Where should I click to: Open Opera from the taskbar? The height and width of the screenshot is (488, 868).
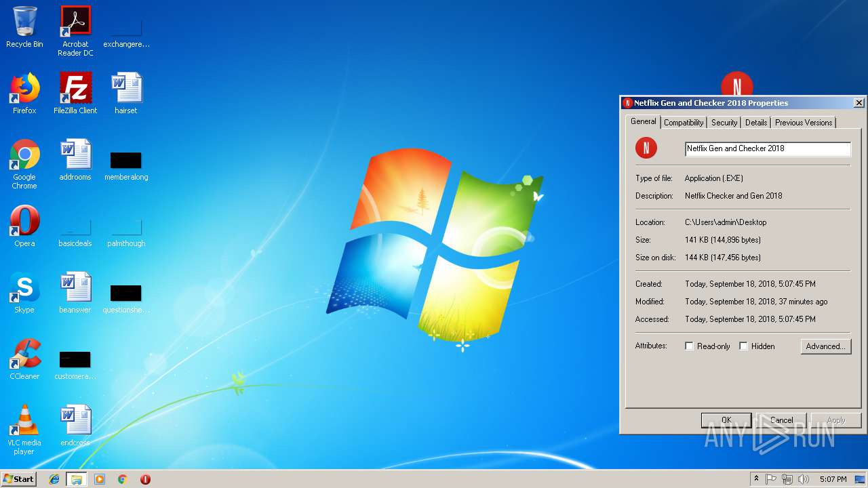[x=145, y=479]
